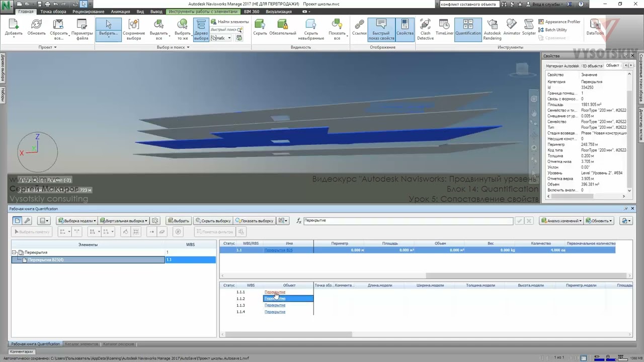Expand the Проект panel arrow

tap(55, 47)
